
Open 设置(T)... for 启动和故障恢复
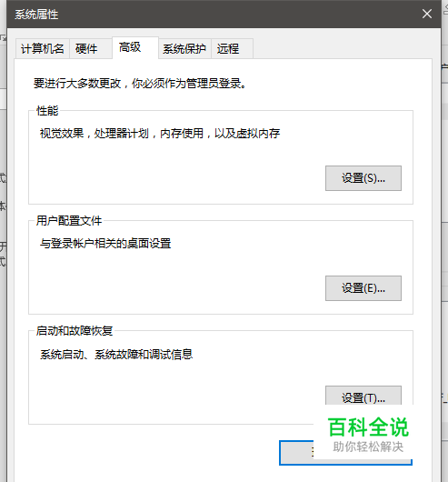coord(363,396)
